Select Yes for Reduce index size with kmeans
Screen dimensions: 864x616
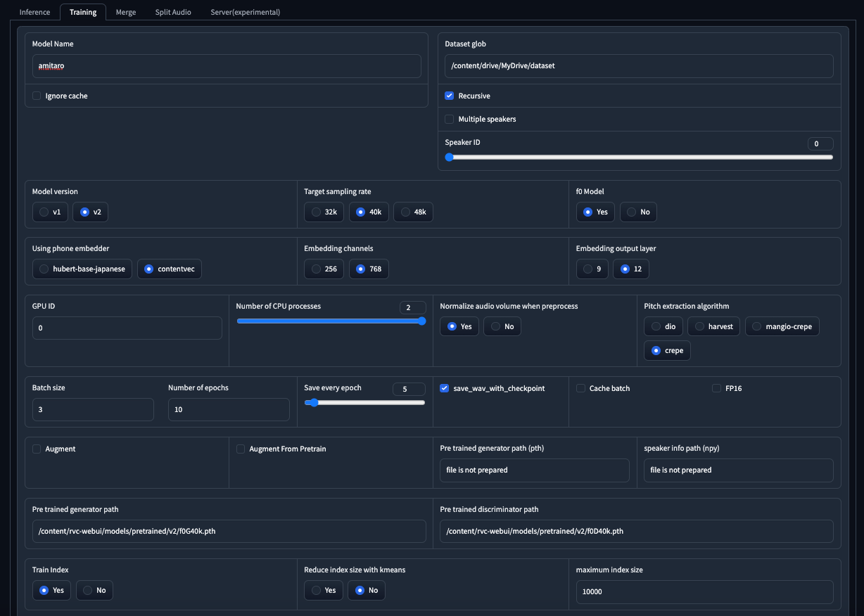pos(324,590)
